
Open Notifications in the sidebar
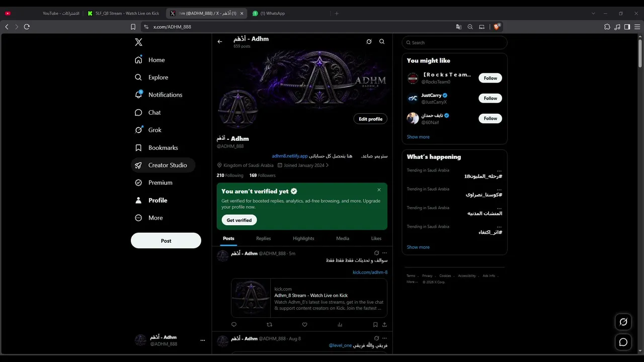(x=158, y=95)
